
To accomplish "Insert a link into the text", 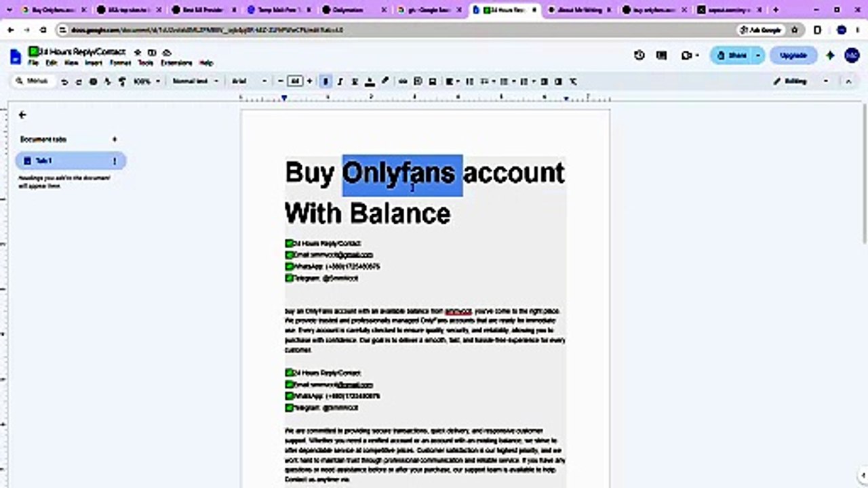I will 403,81.
